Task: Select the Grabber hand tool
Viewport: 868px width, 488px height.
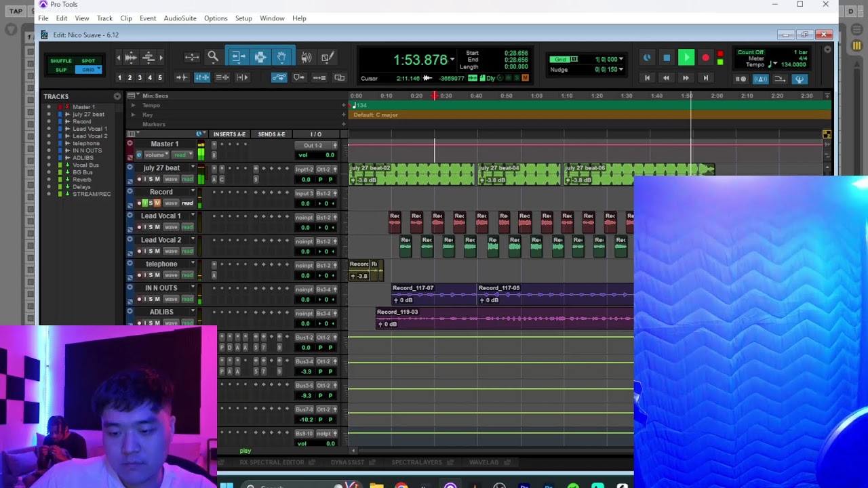Action: (x=281, y=58)
